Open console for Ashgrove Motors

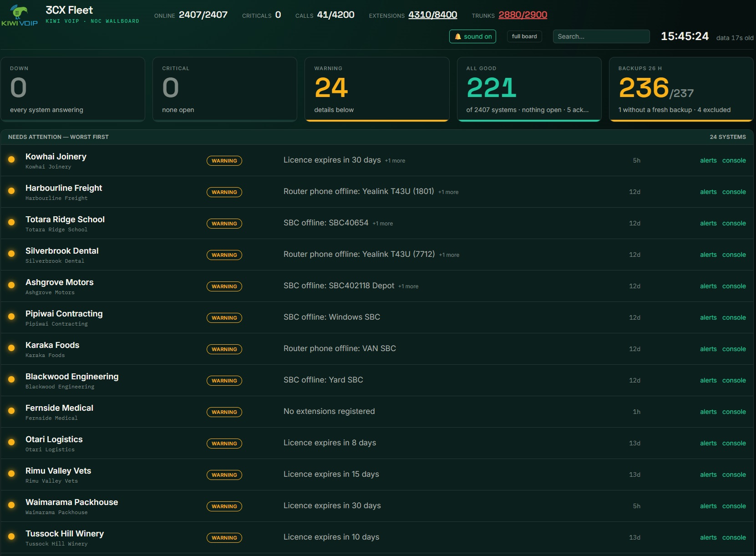[x=734, y=286]
